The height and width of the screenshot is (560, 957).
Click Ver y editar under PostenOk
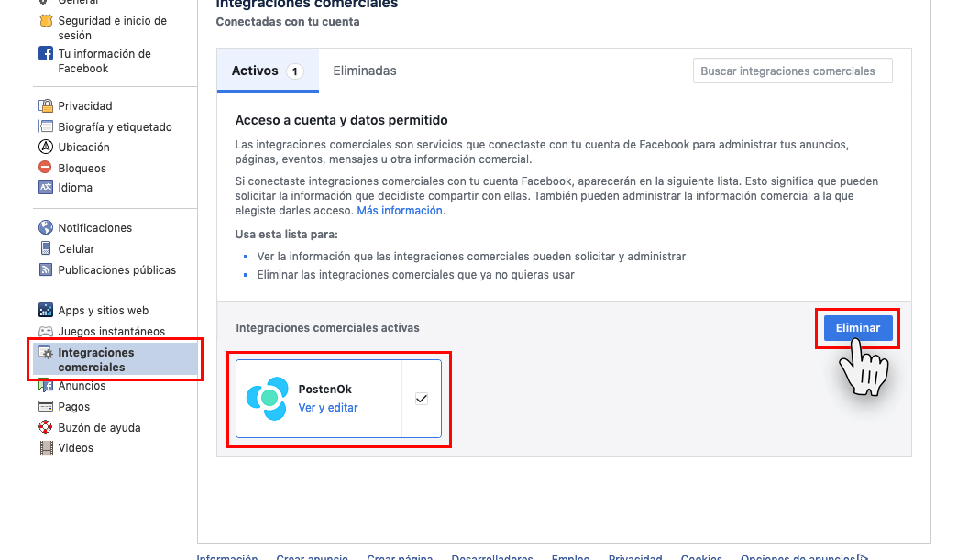[x=328, y=408]
